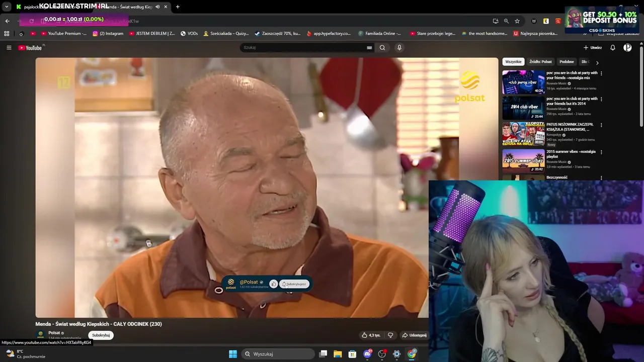This screenshot has width=644, height=362.
Task: Open options for PATUS NOŻOWNIK video
Action: point(601,125)
